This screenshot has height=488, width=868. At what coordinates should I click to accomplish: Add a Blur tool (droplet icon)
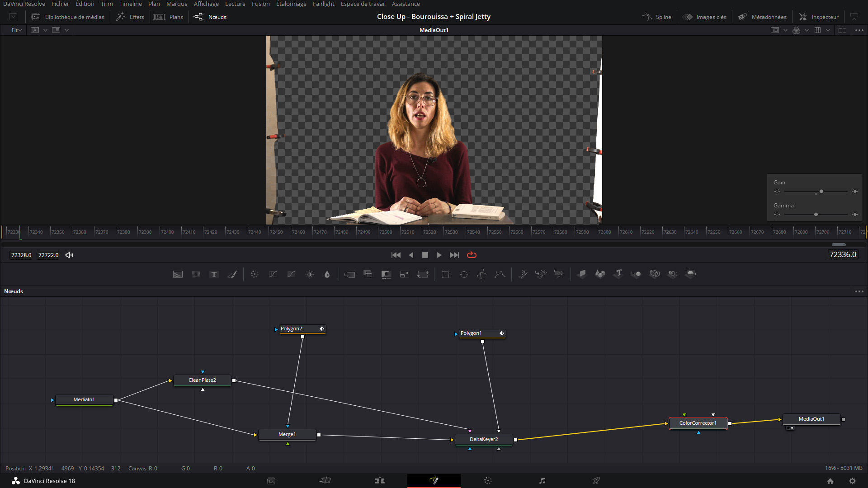pyautogui.click(x=327, y=274)
